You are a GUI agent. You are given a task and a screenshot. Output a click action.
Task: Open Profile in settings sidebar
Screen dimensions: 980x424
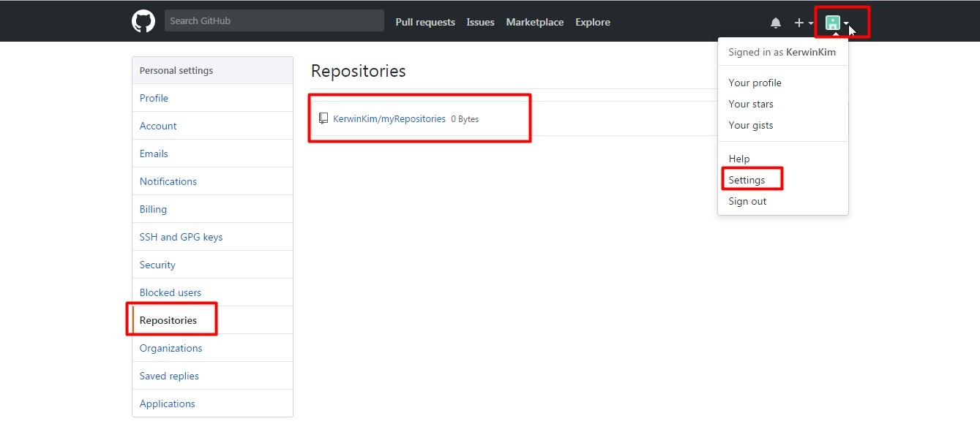(x=212, y=98)
